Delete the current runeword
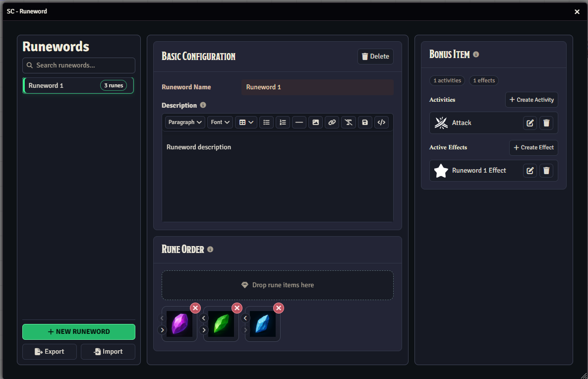588x379 pixels. point(375,56)
